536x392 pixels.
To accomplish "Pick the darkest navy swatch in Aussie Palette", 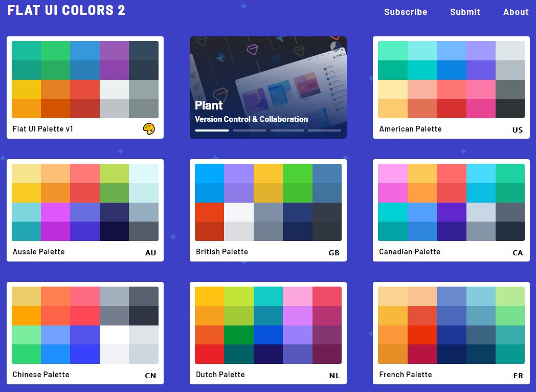I will [x=114, y=231].
